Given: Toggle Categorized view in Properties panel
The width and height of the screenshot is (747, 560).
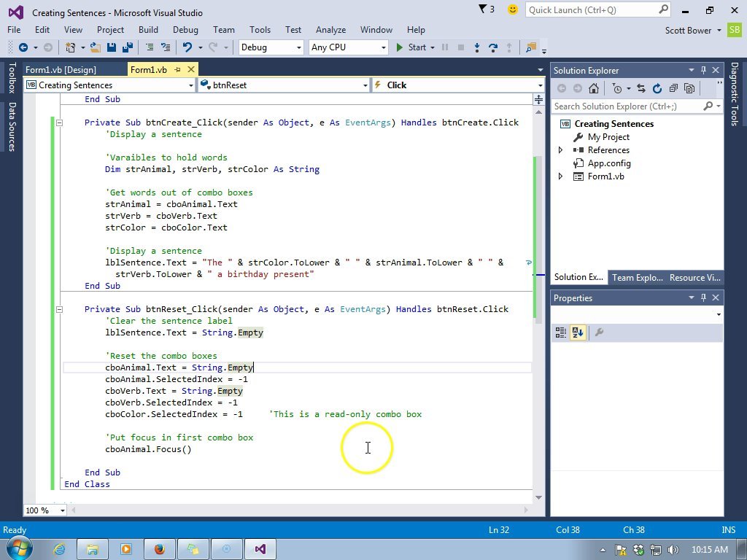Looking at the screenshot, I should (x=561, y=332).
